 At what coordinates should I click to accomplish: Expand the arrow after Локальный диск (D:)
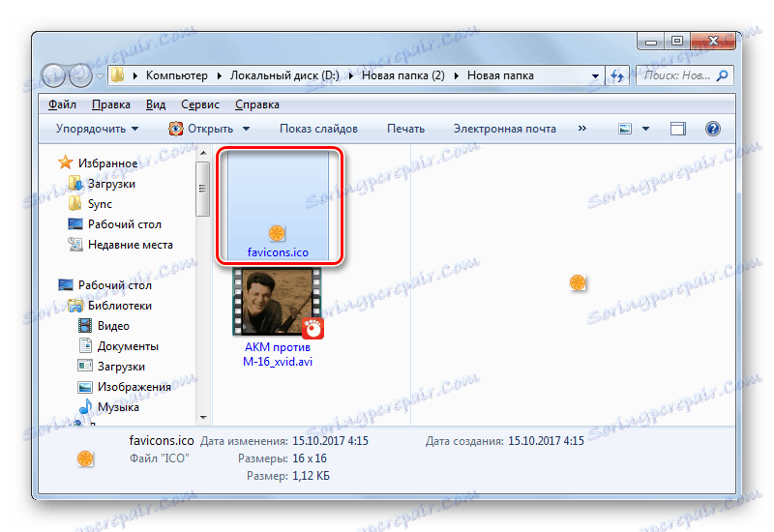(351, 76)
